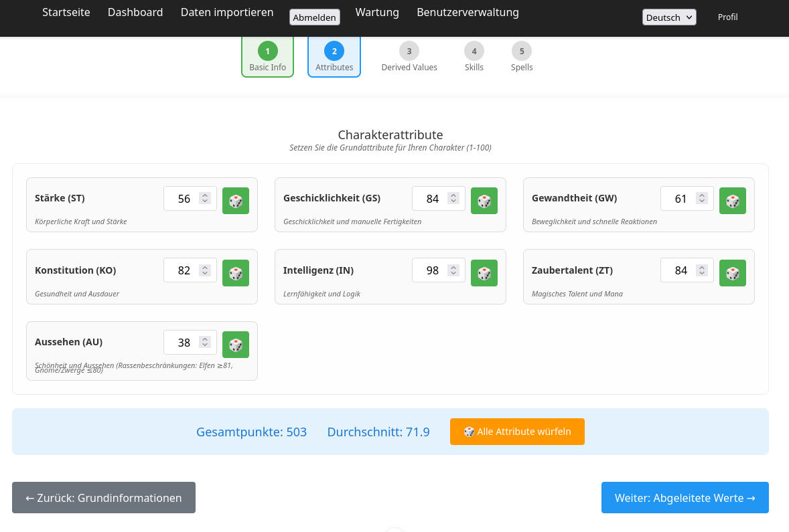Roll the dice for Stärke (ST)
This screenshot has height=532, width=789.
pos(236,201)
